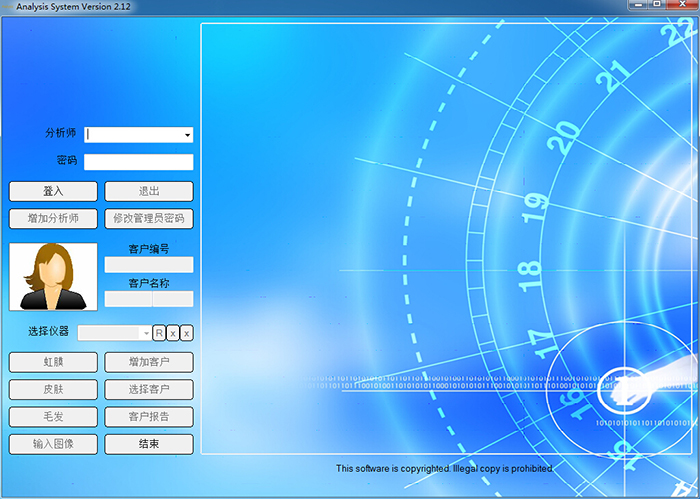The width and height of the screenshot is (700, 499).
Task: Click the copyright notice text
Action: coord(445,469)
